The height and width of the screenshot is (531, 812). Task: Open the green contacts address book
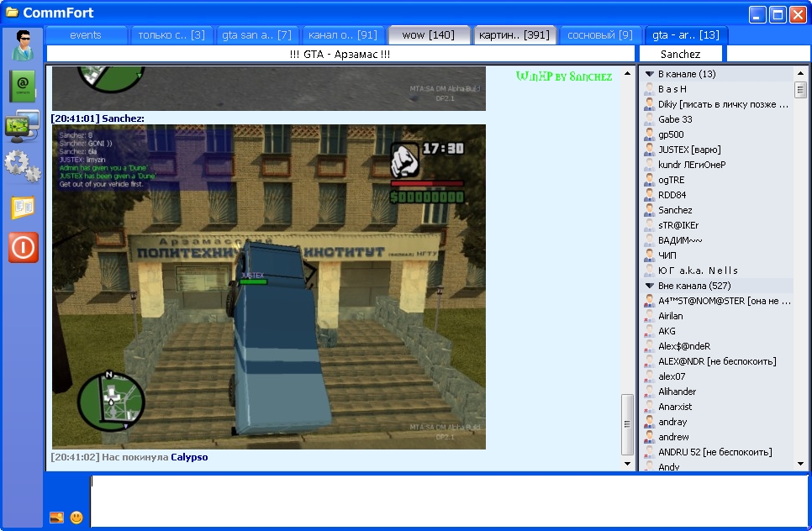tap(23, 85)
